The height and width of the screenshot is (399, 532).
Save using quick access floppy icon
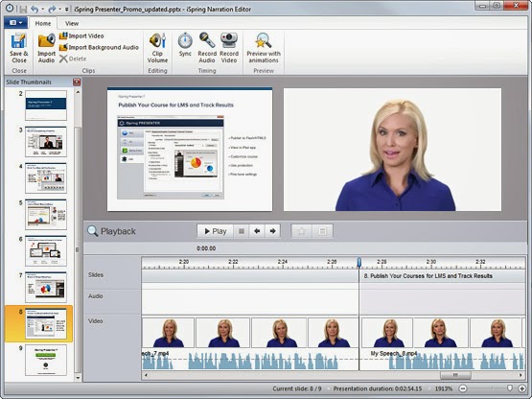[x=23, y=10]
